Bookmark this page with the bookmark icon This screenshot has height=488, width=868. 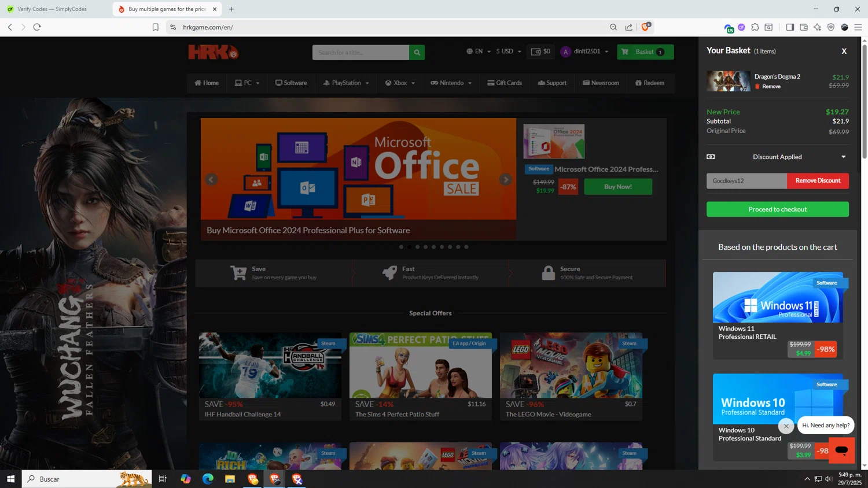pos(156,27)
